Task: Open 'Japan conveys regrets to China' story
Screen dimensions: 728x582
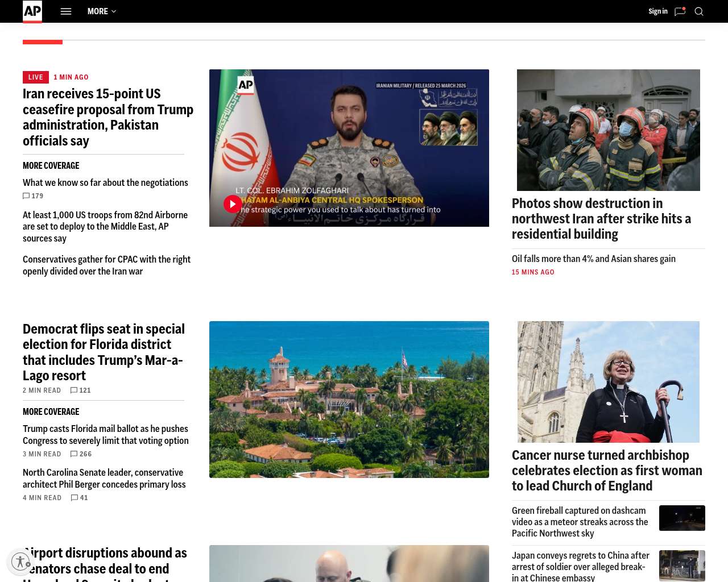Action: click(x=581, y=567)
